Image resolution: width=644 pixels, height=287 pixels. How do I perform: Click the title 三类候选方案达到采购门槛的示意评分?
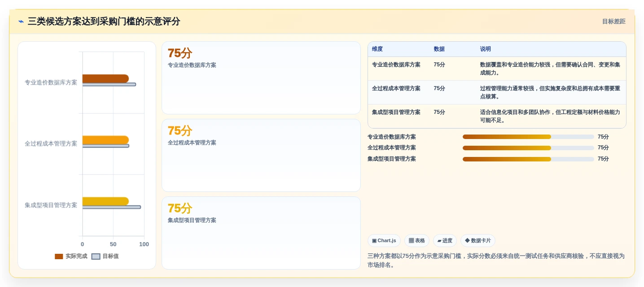click(x=104, y=22)
